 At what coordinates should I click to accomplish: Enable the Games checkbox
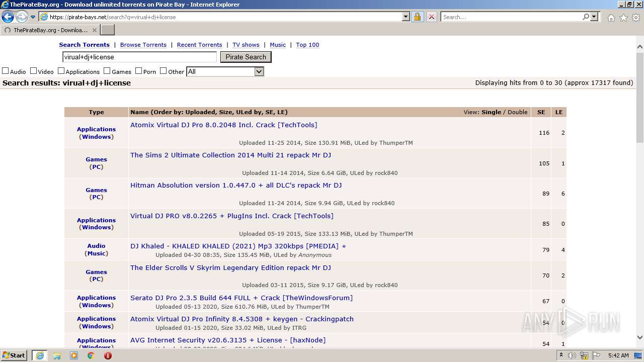pos(107,71)
